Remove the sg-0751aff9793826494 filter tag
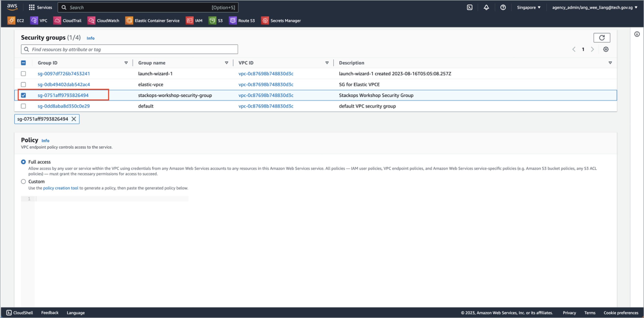 click(74, 119)
